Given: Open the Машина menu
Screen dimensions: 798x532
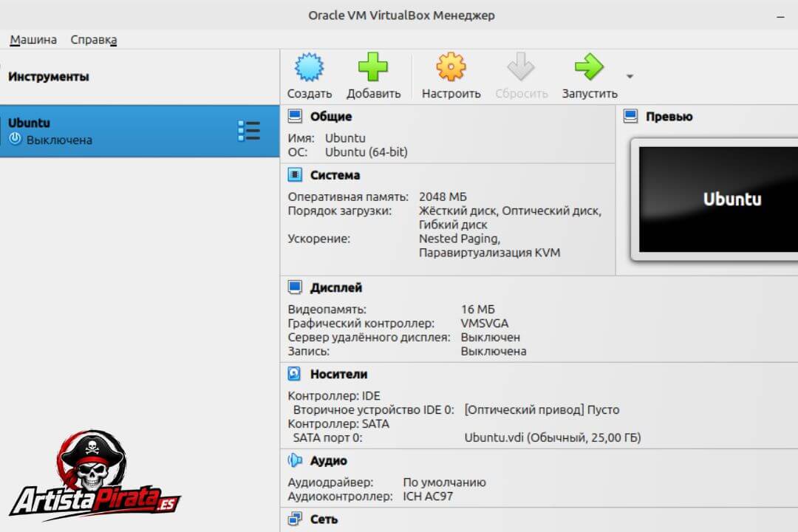Looking at the screenshot, I should (x=33, y=40).
